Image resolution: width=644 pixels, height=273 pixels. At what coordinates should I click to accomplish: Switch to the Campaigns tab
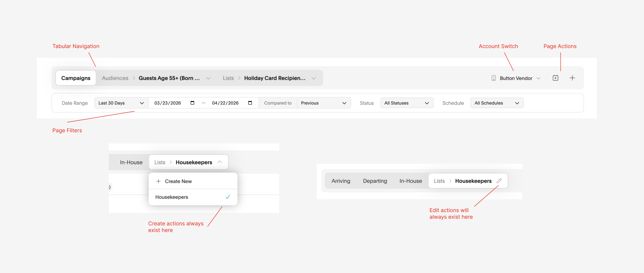coord(76,78)
